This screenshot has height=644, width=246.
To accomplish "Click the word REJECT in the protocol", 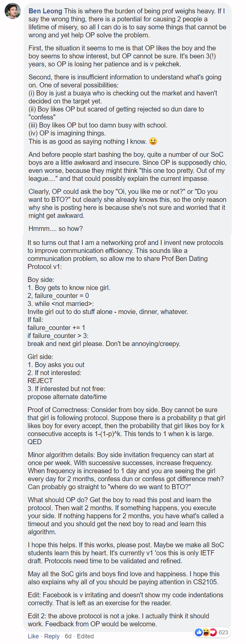I will 40,381.
